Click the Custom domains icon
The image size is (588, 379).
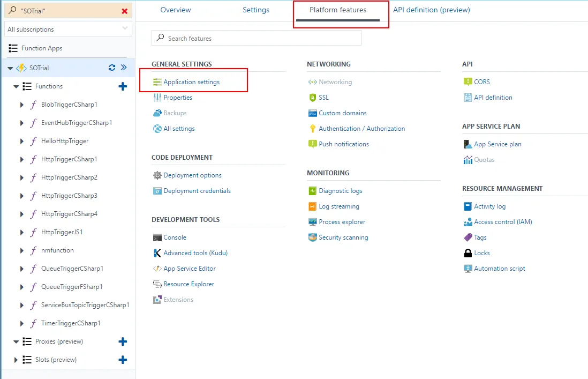[x=312, y=113]
